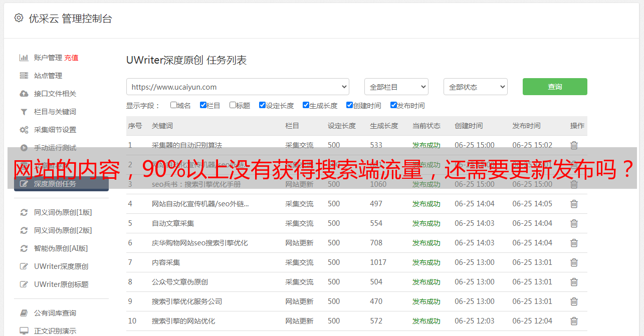Open 接口文件相关 in the sidebar
Viewport: 644px width, 336px height.
pos(55,94)
